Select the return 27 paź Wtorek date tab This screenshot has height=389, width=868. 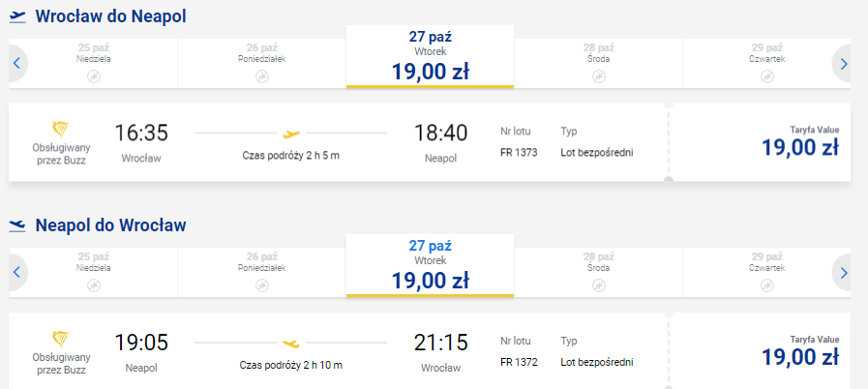pos(430,265)
